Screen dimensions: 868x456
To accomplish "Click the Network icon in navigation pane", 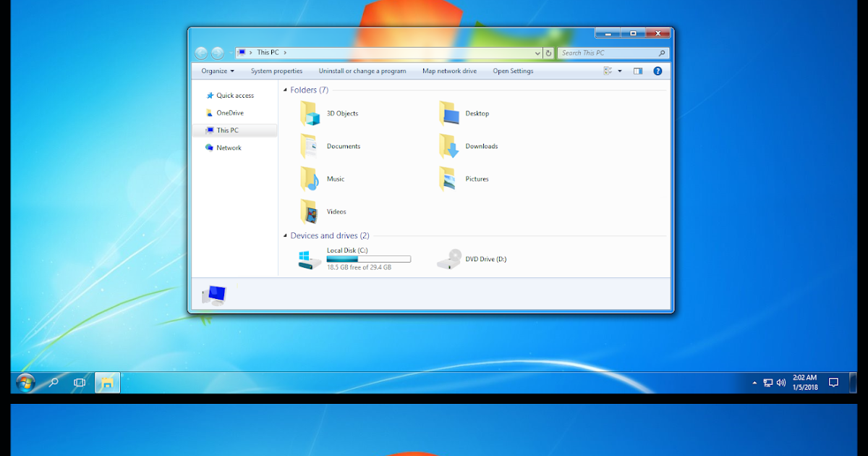I will pos(210,148).
